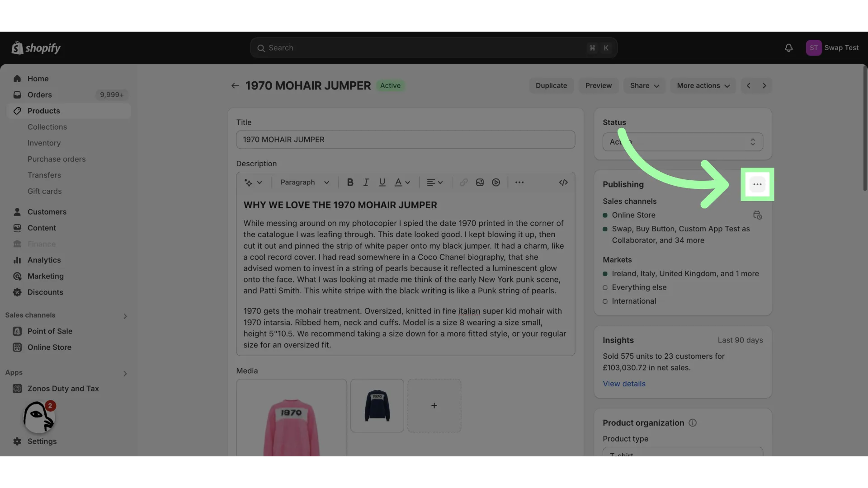Click the Title input field
Viewport: 868px width, 488px height.
(406, 140)
